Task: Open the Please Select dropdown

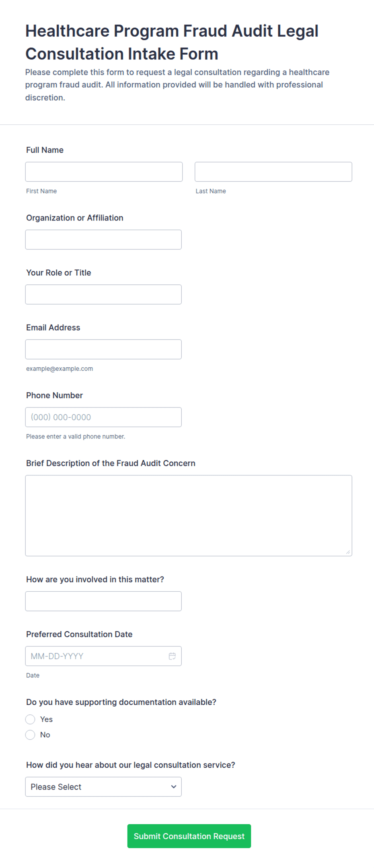Action: 103,787
